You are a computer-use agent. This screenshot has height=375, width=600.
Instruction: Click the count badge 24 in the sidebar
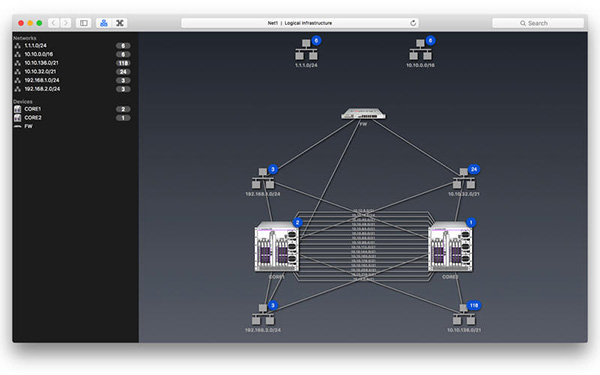point(123,72)
